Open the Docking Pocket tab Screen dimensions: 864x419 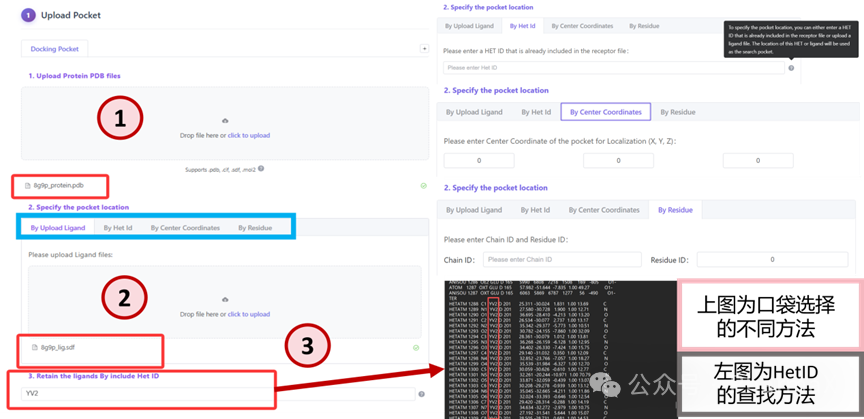tap(56, 48)
